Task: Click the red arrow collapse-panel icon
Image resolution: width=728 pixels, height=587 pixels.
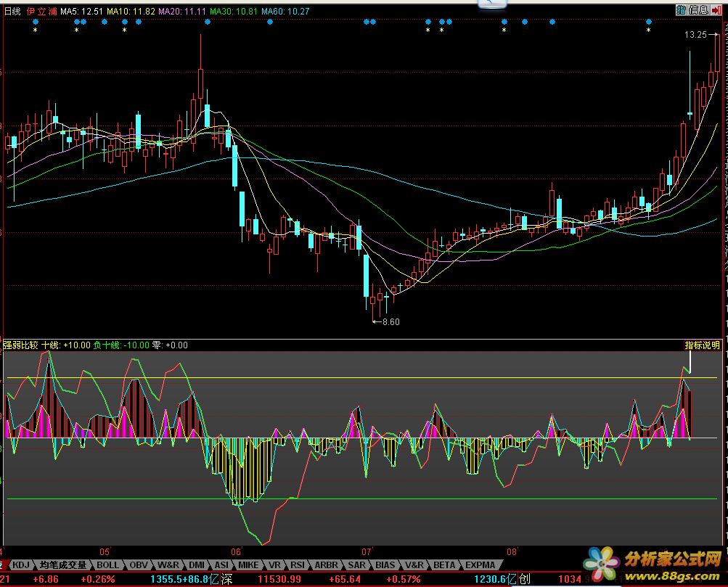Action: coord(716,9)
